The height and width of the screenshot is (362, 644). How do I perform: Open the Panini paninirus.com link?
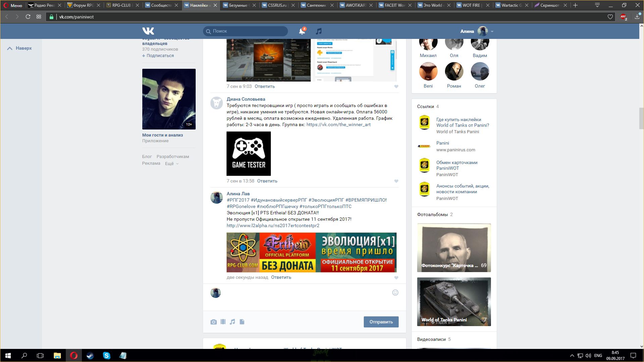442,143
